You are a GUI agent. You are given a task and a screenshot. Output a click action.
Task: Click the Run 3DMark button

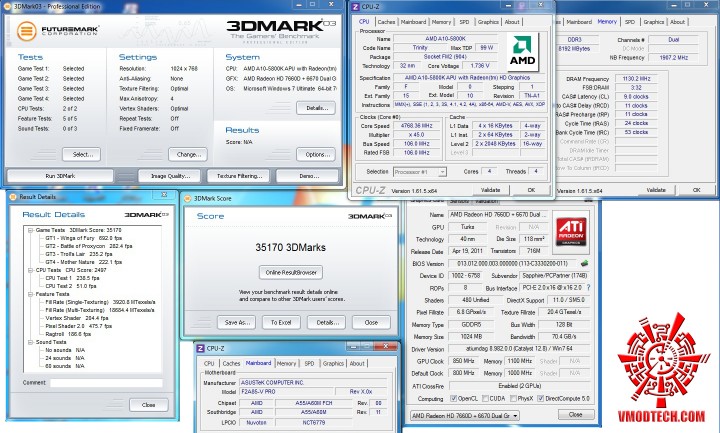point(60,176)
